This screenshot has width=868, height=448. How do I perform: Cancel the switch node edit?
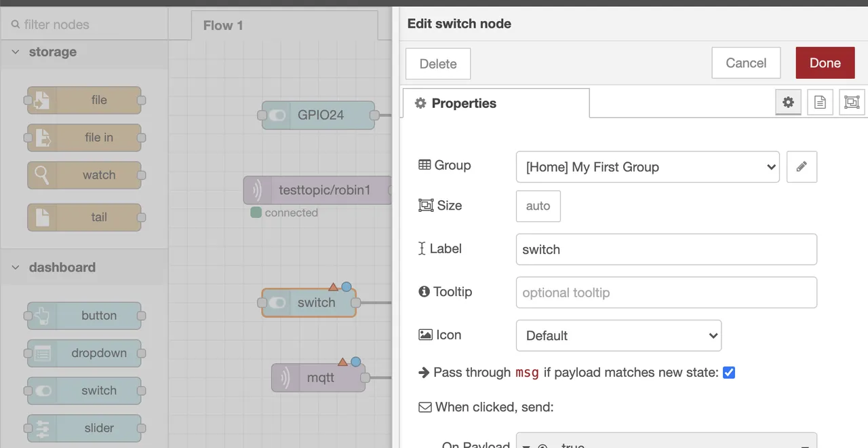(746, 63)
